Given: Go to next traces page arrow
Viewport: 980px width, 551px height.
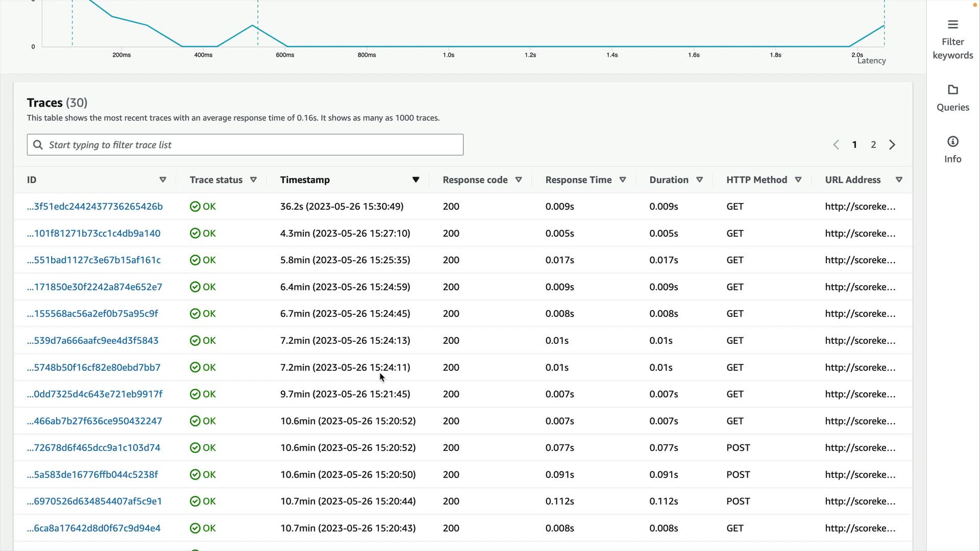Looking at the screenshot, I should point(892,145).
